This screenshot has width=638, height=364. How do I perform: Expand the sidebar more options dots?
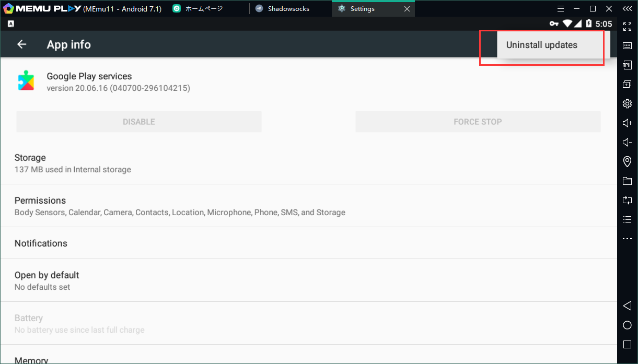[x=627, y=239]
